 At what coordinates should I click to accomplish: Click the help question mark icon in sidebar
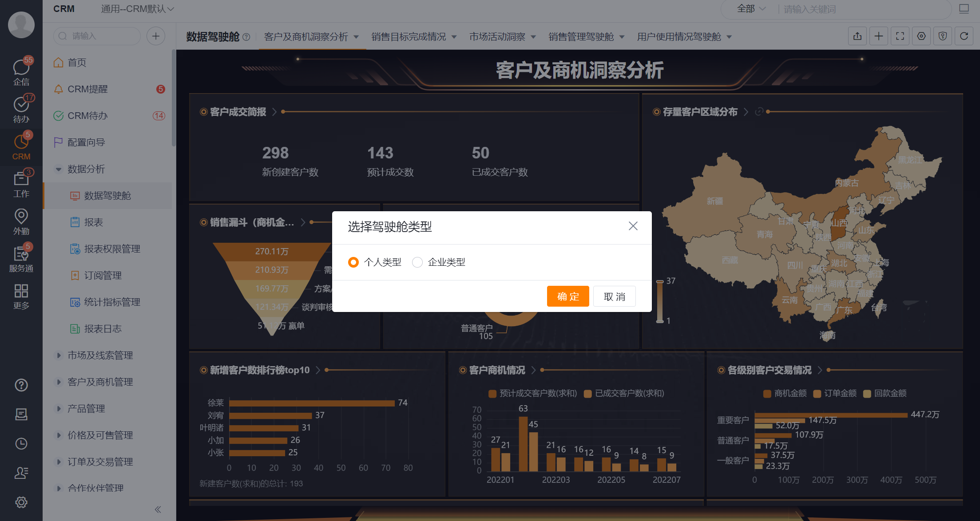click(x=21, y=385)
